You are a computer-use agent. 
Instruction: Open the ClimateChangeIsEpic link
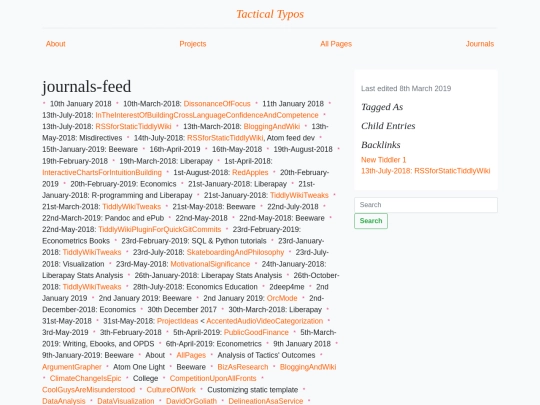click(85, 378)
